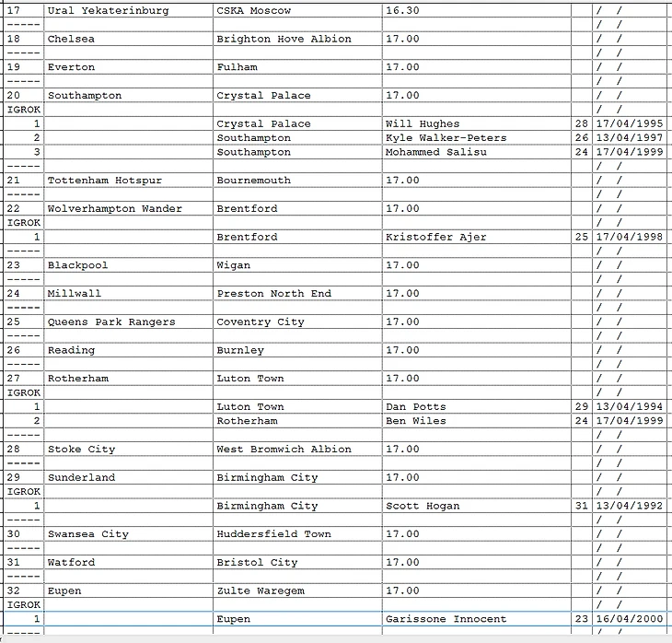Click the Ben Wiles player cell

415,421
